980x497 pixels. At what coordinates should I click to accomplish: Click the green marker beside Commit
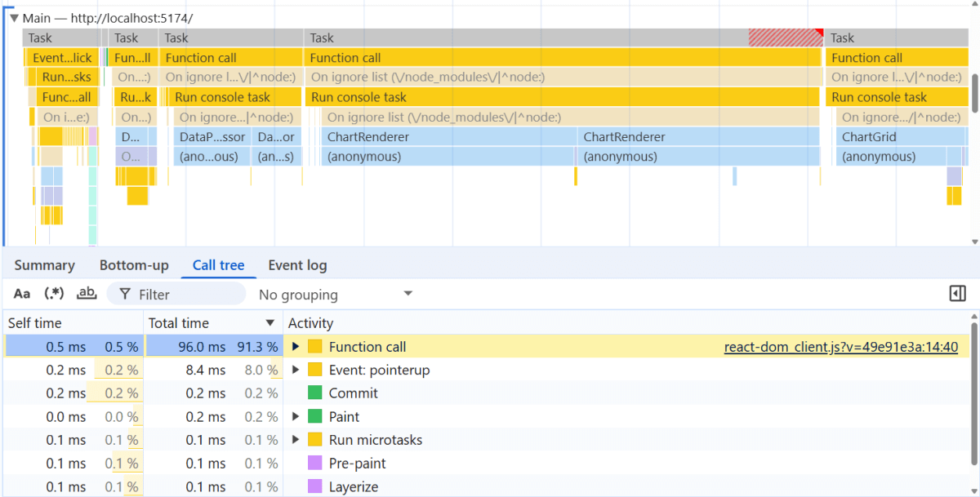315,393
